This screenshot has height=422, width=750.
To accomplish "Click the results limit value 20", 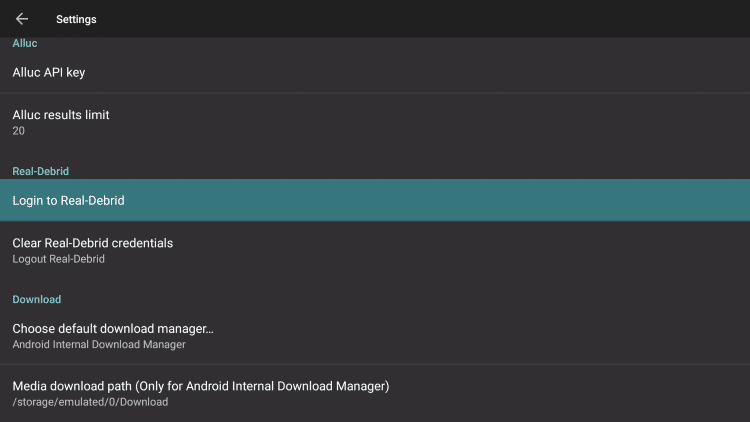I will [19, 131].
